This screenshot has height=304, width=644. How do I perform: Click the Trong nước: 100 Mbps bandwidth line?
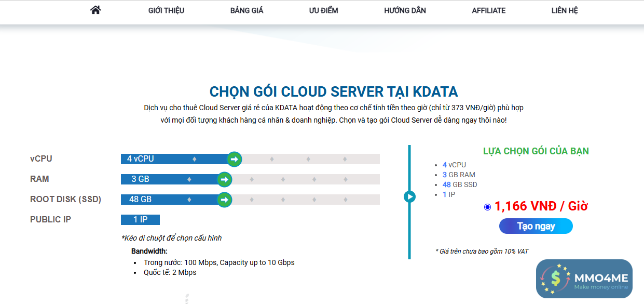click(219, 262)
